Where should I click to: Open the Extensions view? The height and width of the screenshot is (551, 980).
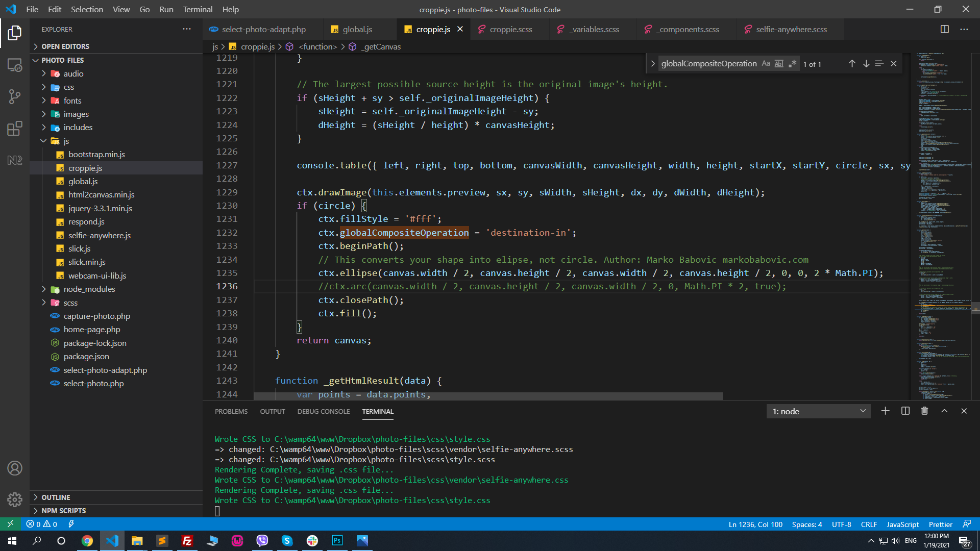coord(15,128)
